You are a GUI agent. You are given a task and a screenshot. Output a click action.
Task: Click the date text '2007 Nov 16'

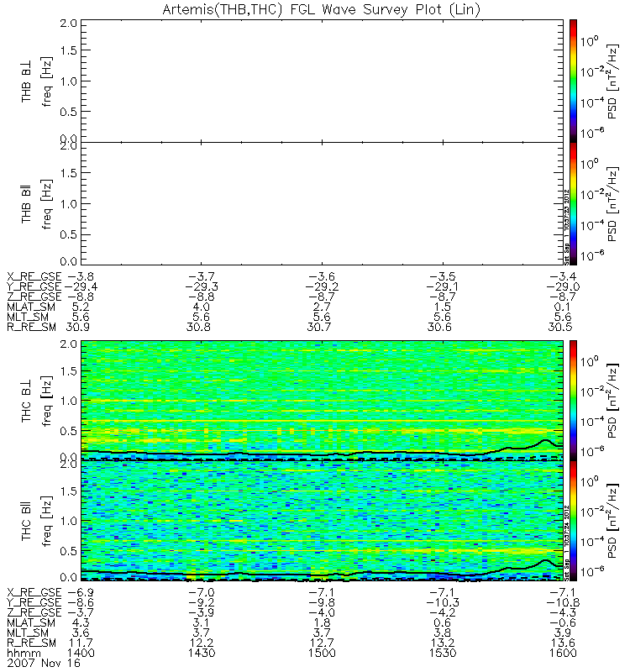tap(44, 663)
